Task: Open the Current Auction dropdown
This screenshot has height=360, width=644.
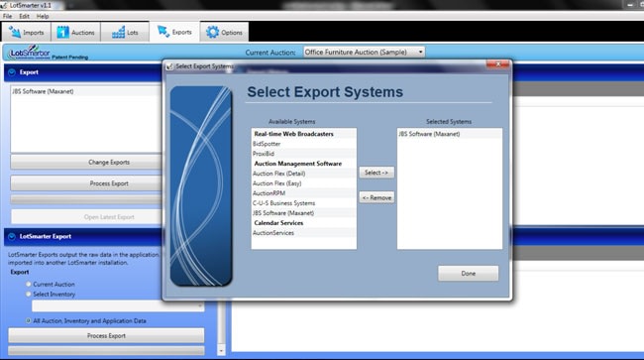Action: tap(364, 52)
